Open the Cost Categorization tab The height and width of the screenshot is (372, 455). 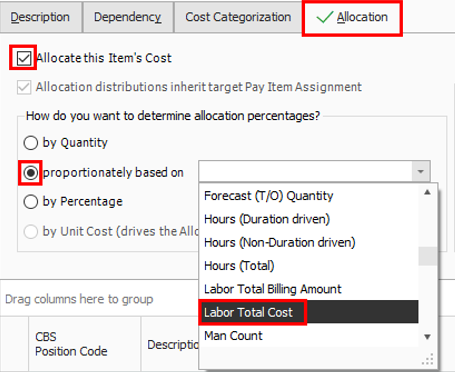click(x=238, y=17)
